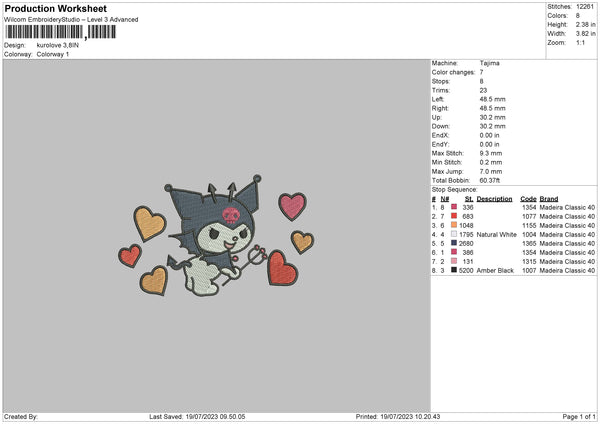Viewport: 600px width, 424px height.
Task: Click the Kuromi embroidery design preview
Action: 216,235
